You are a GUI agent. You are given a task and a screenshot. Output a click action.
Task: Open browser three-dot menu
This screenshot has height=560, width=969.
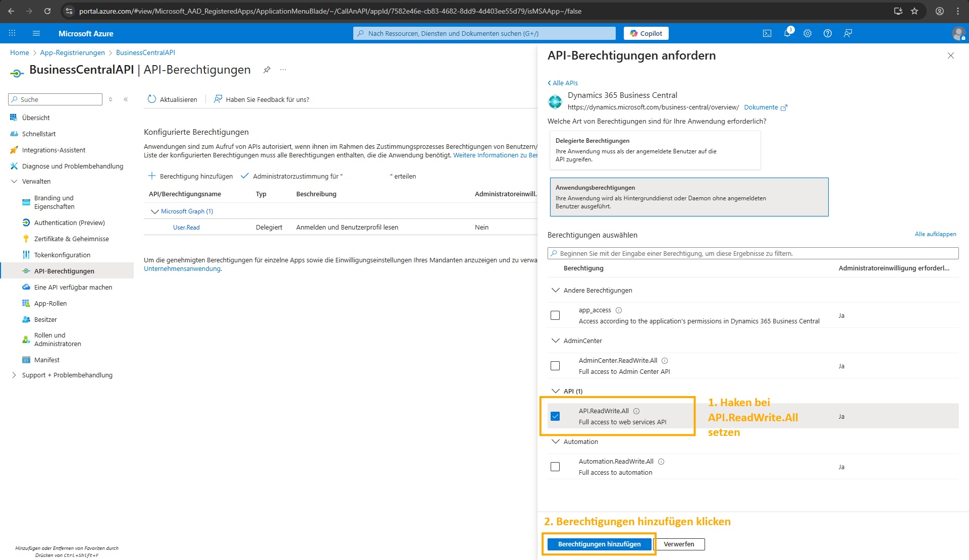click(x=958, y=11)
